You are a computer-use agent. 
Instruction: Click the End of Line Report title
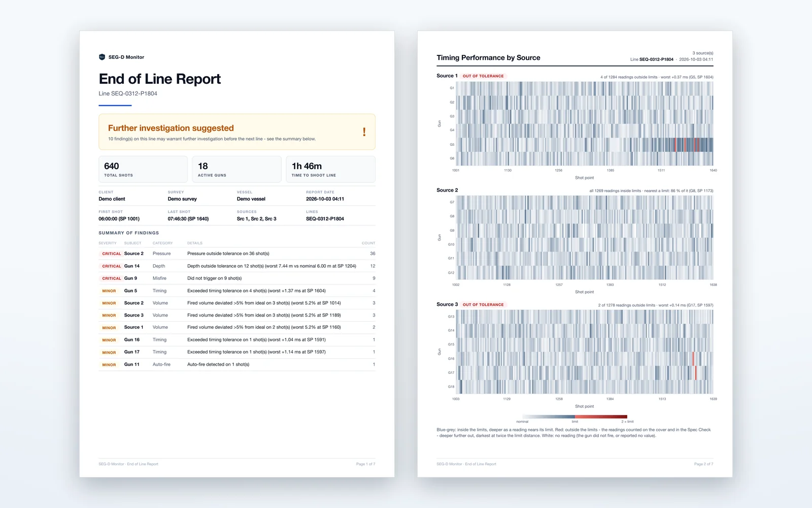[160, 79]
